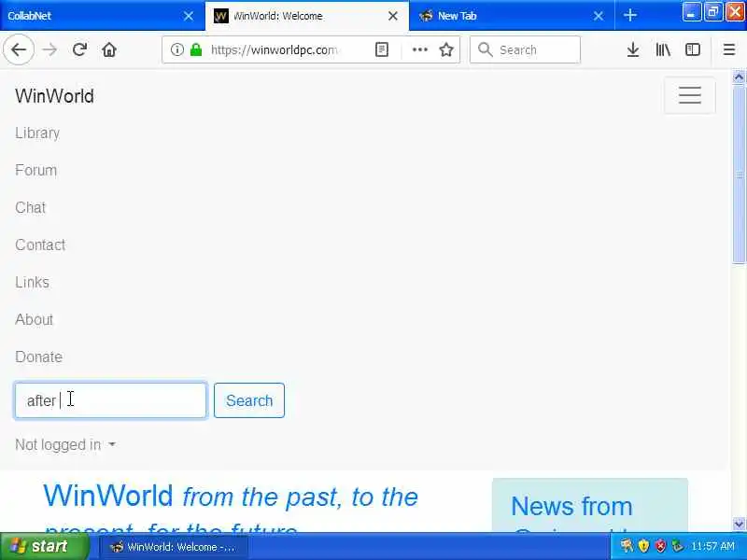Open the Contact nav link
The height and width of the screenshot is (560, 747).
(40, 245)
